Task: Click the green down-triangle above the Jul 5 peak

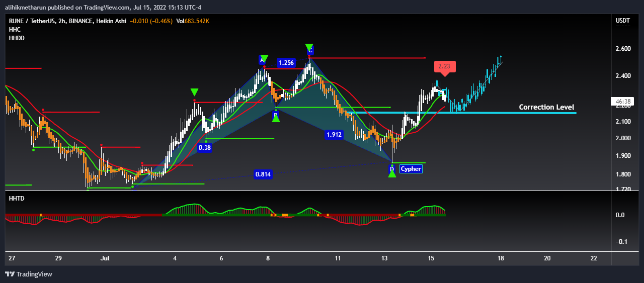Action: coord(194,92)
